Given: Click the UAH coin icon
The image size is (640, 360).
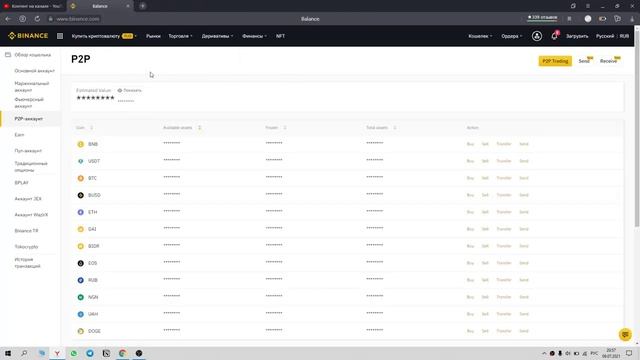Looking at the screenshot, I should [x=80, y=314].
